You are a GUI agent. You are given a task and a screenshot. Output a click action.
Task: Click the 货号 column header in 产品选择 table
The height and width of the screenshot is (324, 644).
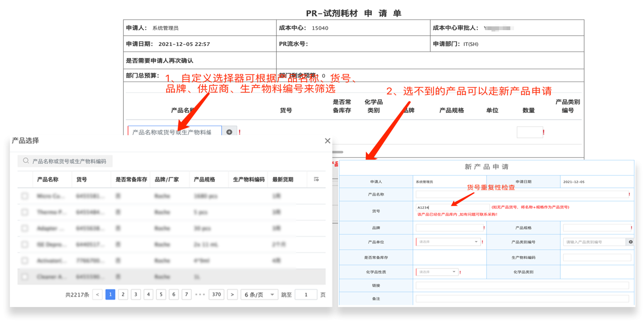tap(81, 179)
